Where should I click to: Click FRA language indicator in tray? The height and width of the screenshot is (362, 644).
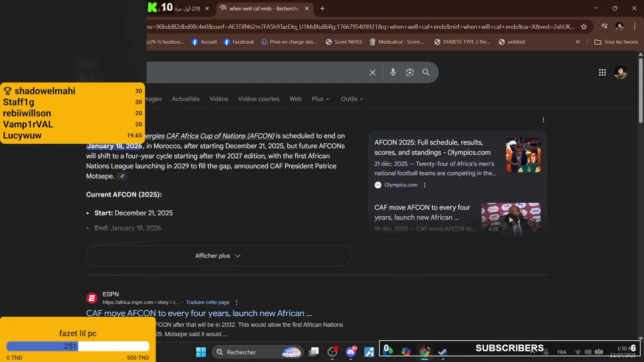562,352
